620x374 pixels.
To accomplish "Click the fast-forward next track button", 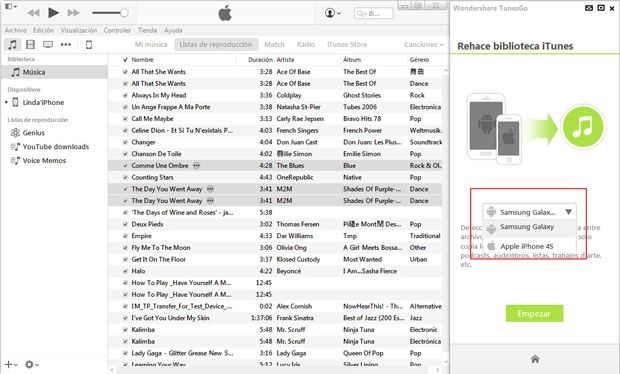I will click(x=74, y=13).
